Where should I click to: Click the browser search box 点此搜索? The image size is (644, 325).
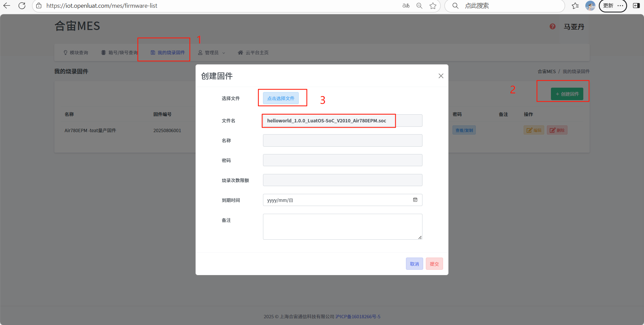coord(504,6)
